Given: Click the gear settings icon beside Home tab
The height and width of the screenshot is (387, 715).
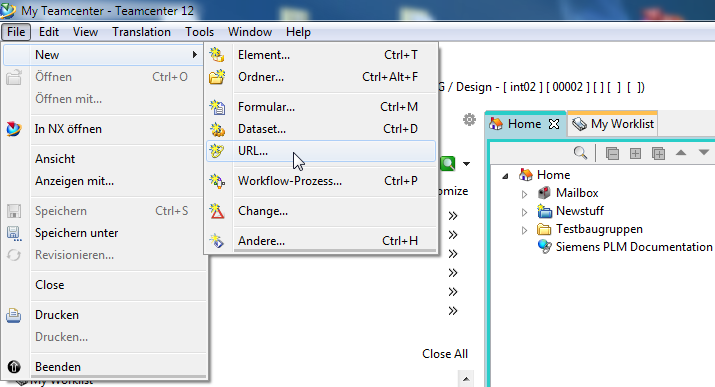Looking at the screenshot, I should click(x=469, y=120).
